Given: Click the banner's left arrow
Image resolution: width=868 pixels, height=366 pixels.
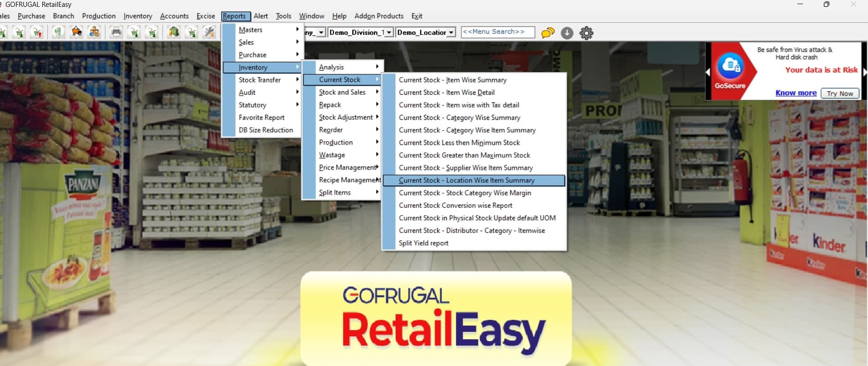Looking at the screenshot, I should click(708, 72).
